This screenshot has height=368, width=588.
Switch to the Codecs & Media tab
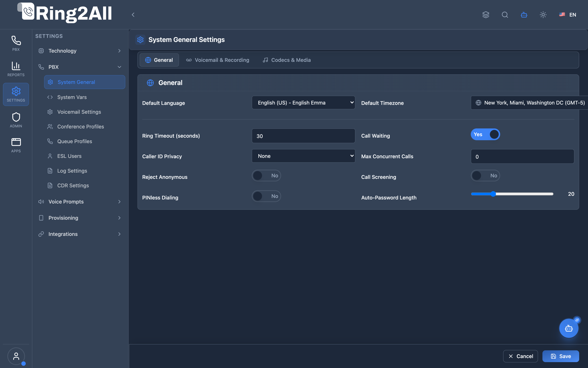[287, 60]
